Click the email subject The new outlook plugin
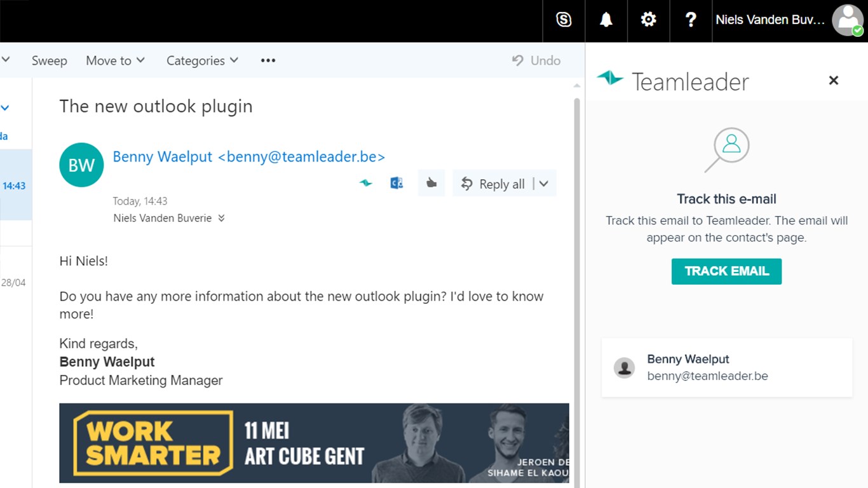 [156, 106]
